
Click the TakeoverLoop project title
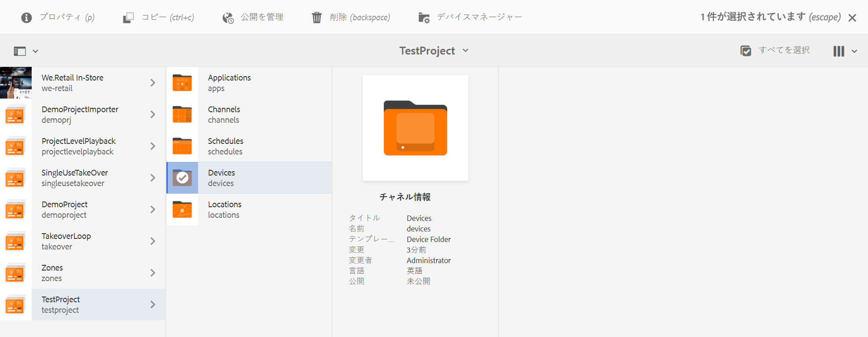pyautogui.click(x=66, y=236)
